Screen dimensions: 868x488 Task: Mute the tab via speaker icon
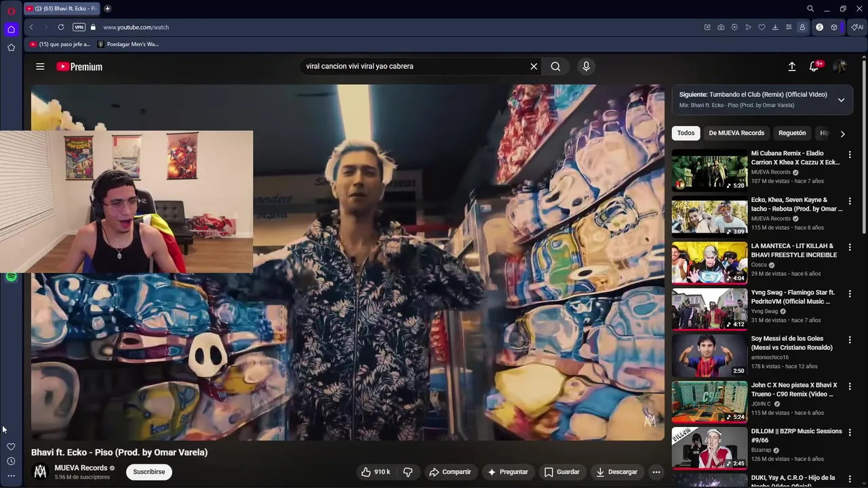pos(38,9)
